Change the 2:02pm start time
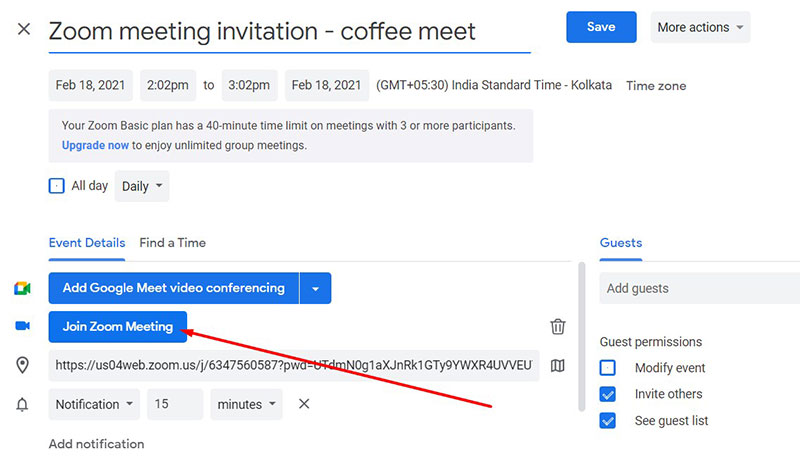 click(x=168, y=85)
